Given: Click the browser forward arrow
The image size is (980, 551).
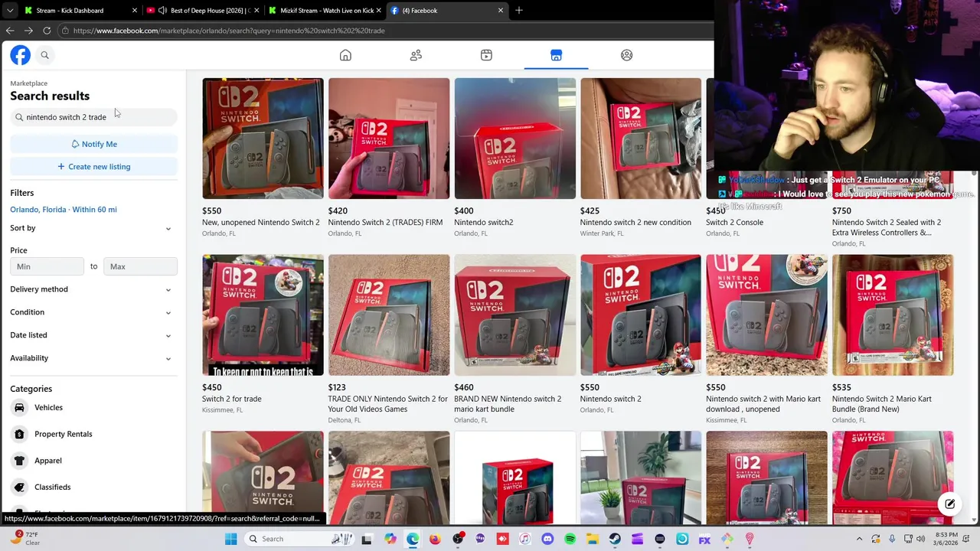Looking at the screenshot, I should click(28, 31).
